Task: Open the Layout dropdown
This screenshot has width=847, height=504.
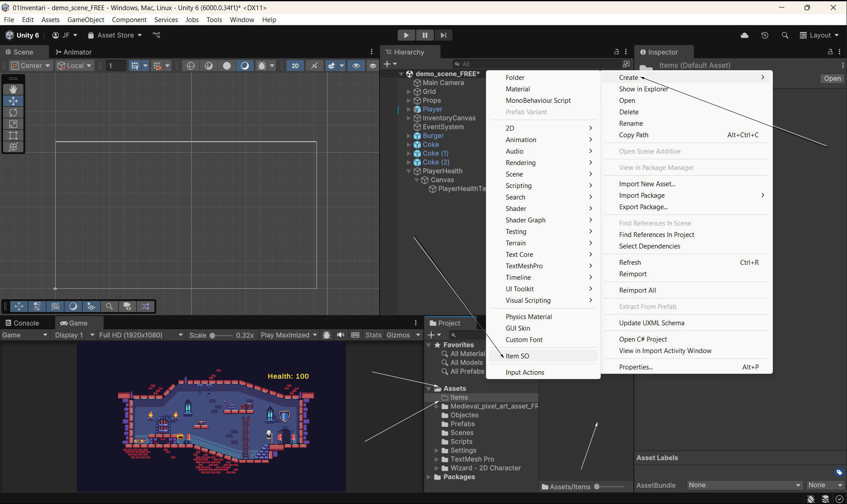Action: 820,35
